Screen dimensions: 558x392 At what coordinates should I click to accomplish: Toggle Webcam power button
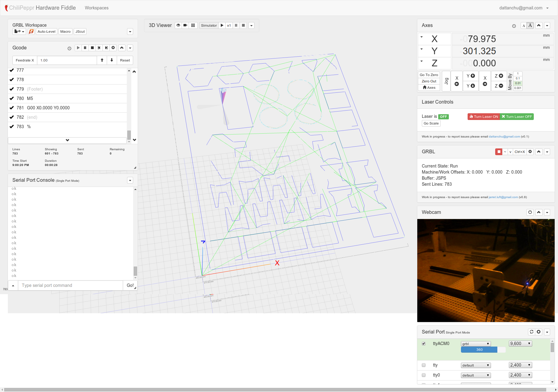pyautogui.click(x=530, y=212)
